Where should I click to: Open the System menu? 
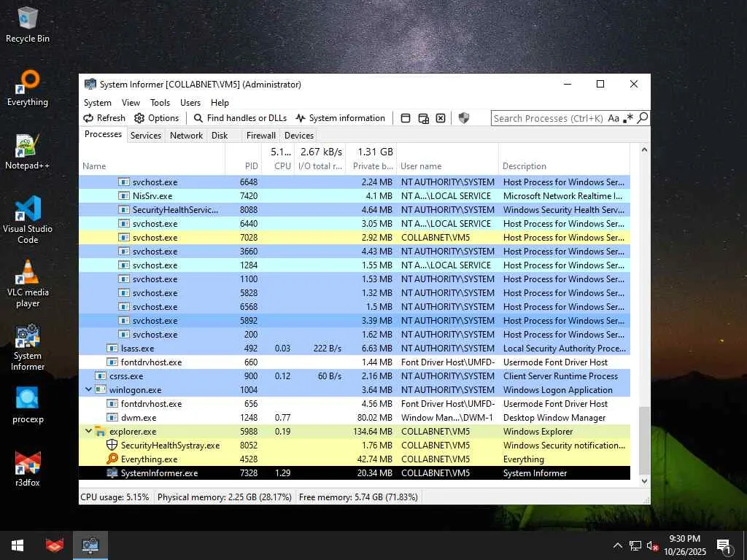point(98,102)
